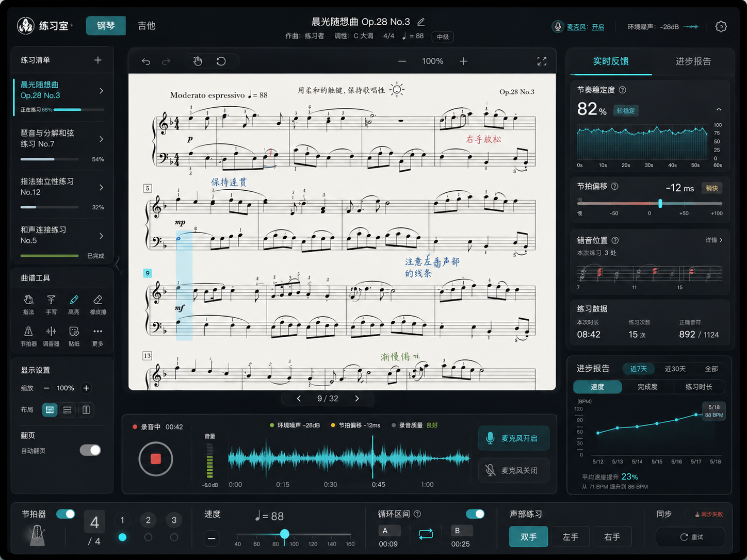Select beat 3 radio button
The width and height of the screenshot is (747, 560).
point(174,537)
